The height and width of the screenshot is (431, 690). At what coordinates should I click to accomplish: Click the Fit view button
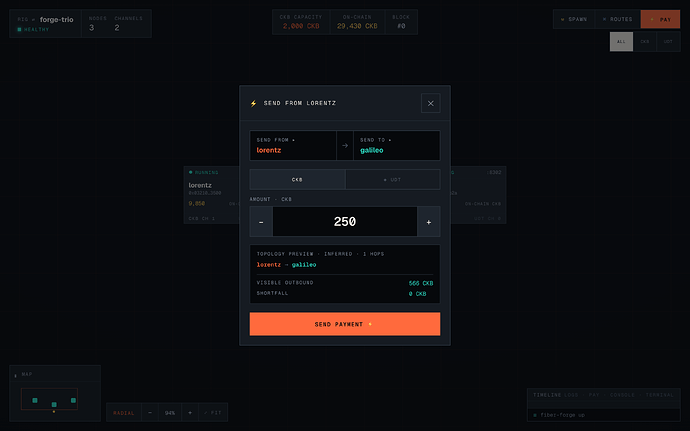tap(213, 413)
